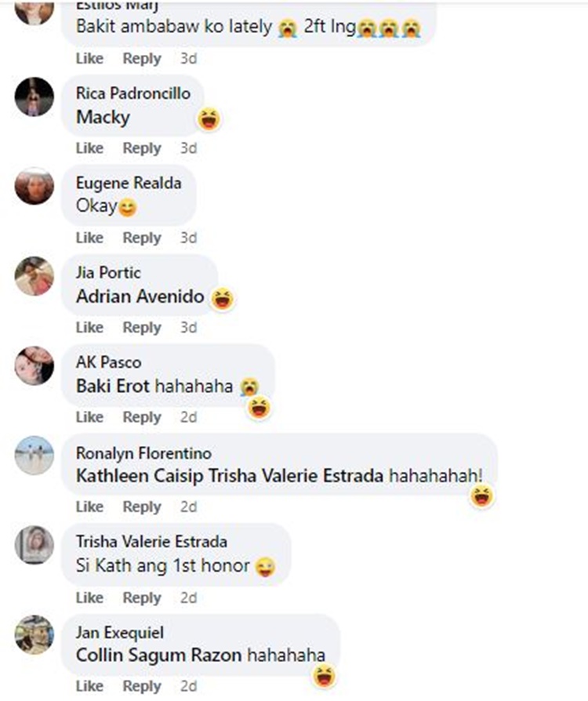Open Jan Exequiel's avatar
Viewport: 588px width, 701px height.
coord(34,634)
